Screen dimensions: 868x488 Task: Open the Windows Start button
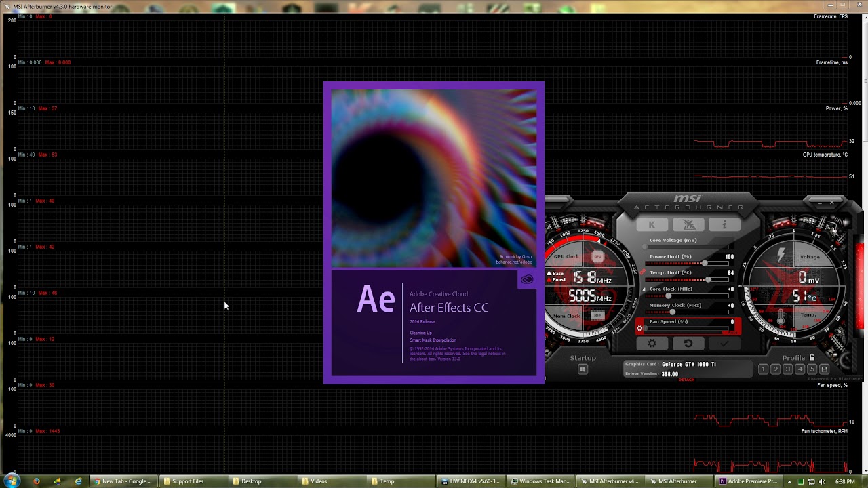tap(12, 481)
